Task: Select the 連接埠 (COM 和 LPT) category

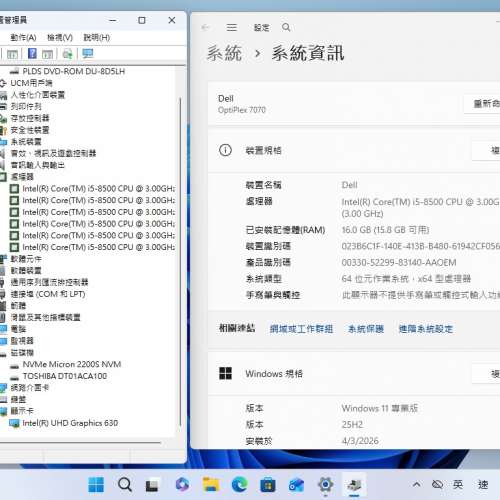Action: 48,294
